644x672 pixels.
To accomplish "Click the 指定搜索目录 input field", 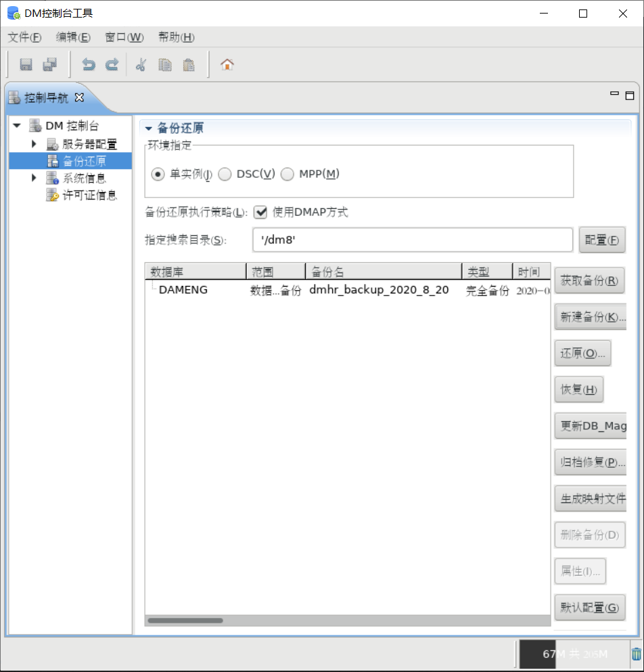I will [413, 240].
